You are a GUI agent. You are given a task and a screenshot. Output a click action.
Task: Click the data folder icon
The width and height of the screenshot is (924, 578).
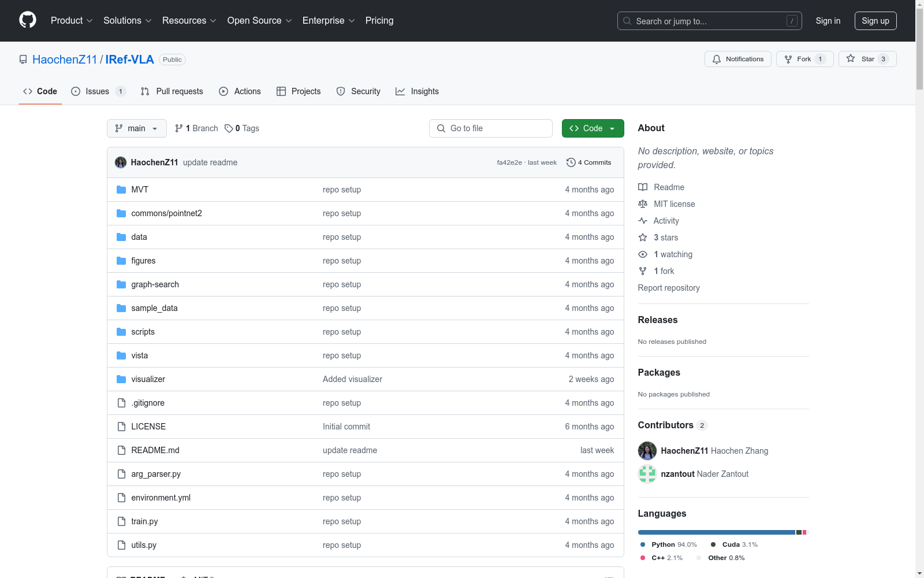(121, 237)
